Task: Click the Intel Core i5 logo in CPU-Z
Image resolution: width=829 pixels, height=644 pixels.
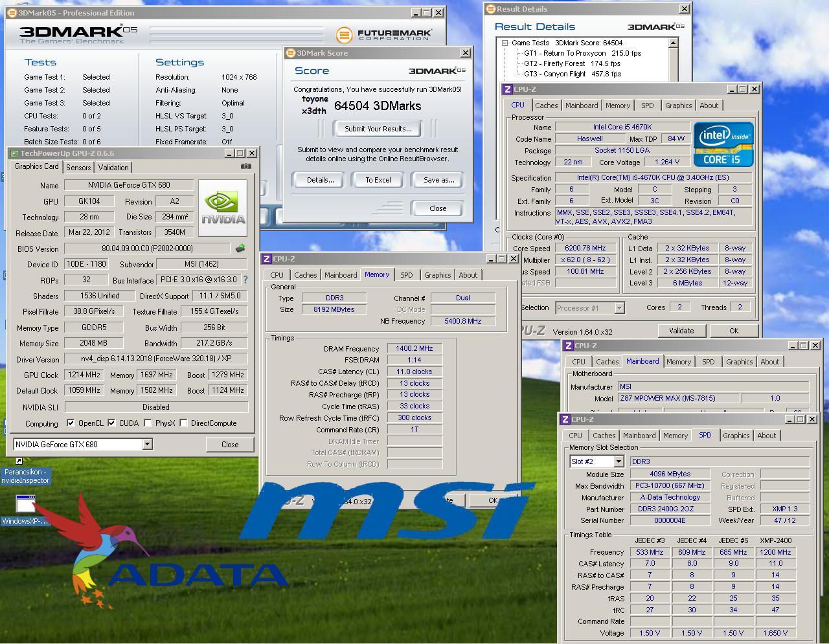Action: click(x=723, y=144)
